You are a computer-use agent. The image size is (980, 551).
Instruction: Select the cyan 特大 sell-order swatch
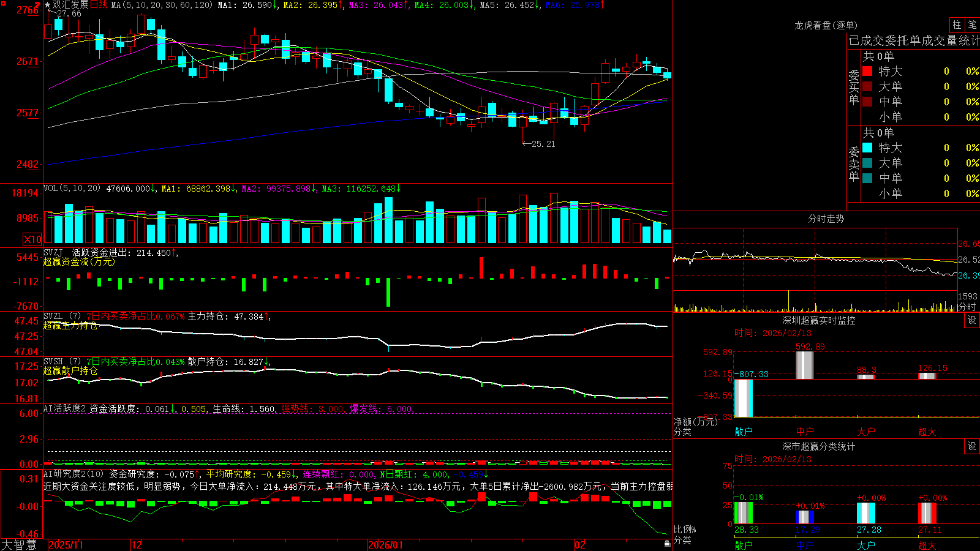point(867,148)
